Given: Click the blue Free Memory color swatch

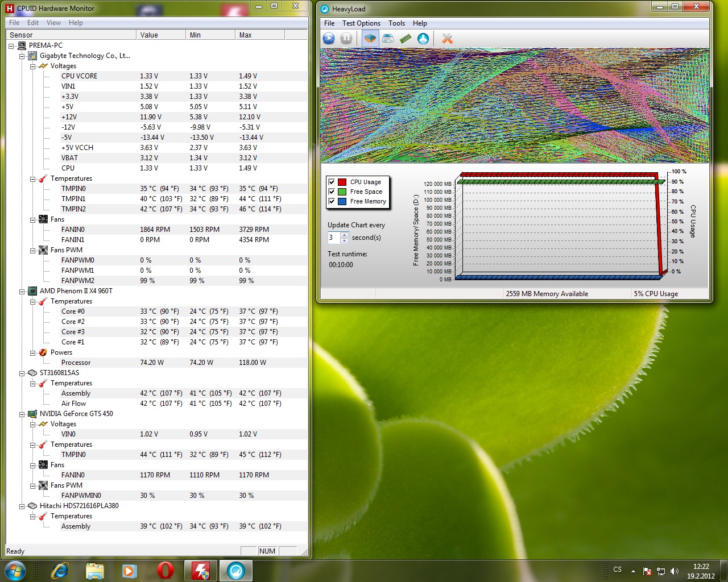Looking at the screenshot, I should tap(342, 201).
